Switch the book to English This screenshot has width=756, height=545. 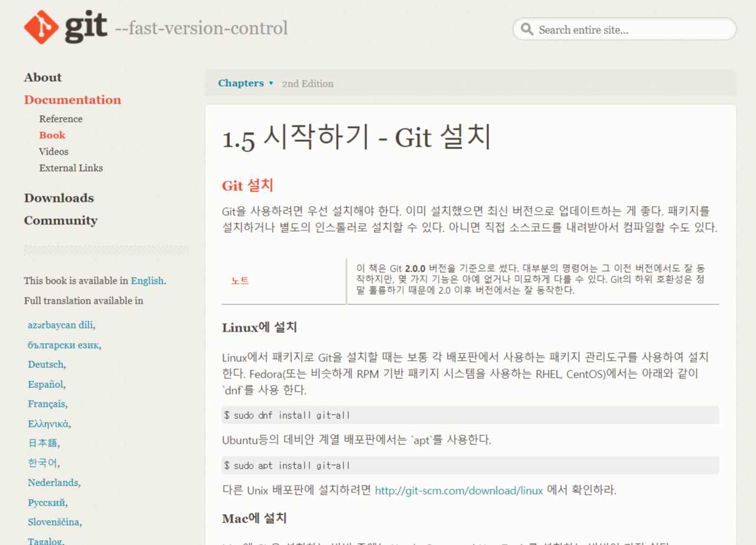[x=147, y=281]
